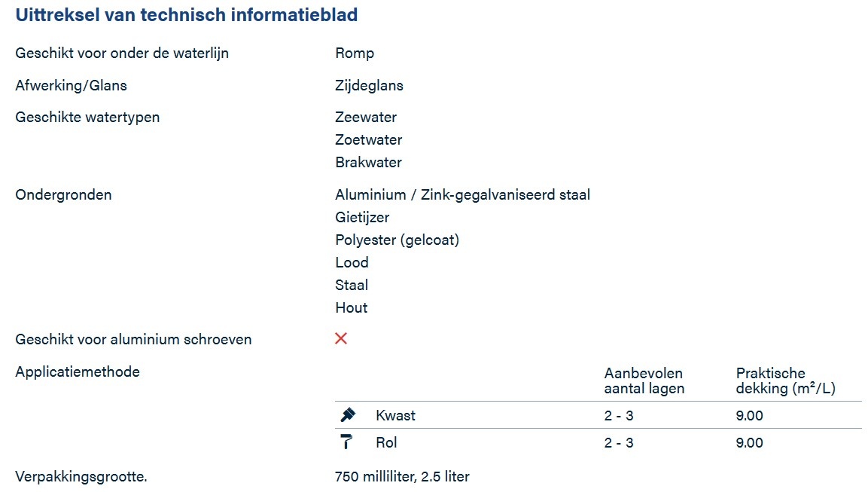Click the Brakwater water type entry
This screenshot has height=492, width=868.
pos(369,163)
